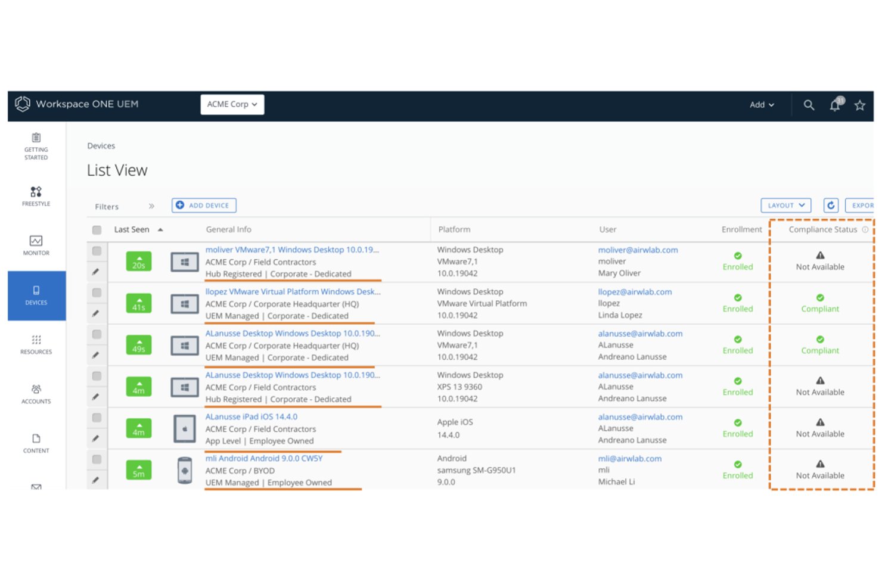882x588 pixels.
Task: Click the Devices breadcrumb text
Action: coord(101,146)
